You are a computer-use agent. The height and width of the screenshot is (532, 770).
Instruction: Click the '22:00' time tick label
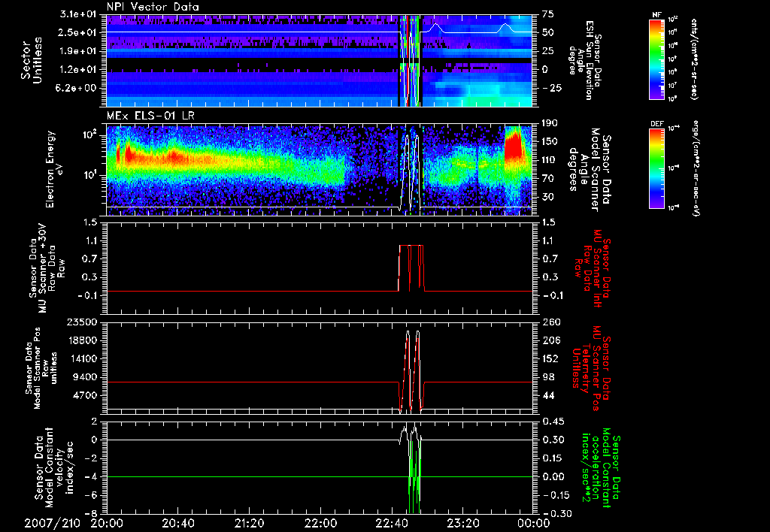click(x=320, y=523)
